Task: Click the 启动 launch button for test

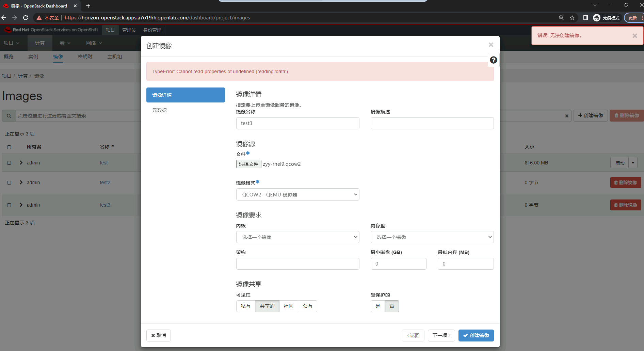Action: [x=620, y=163]
